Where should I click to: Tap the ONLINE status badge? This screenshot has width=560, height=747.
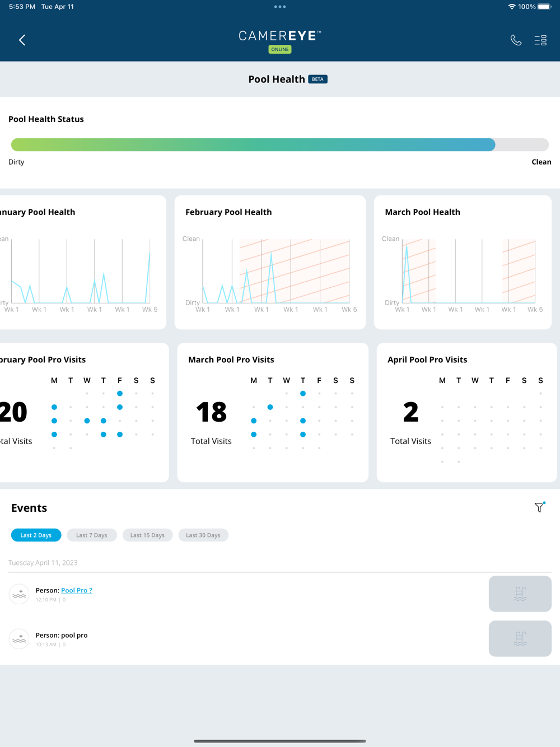coord(280,49)
